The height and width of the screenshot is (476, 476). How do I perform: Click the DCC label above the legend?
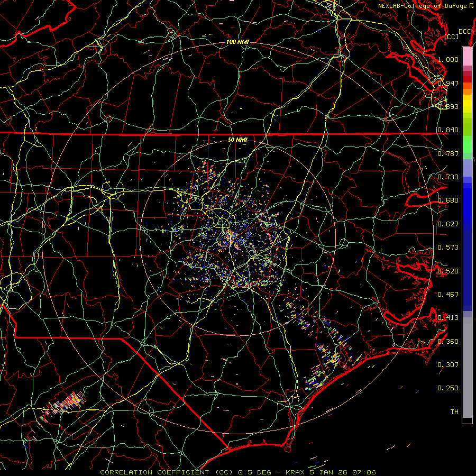tap(464, 32)
